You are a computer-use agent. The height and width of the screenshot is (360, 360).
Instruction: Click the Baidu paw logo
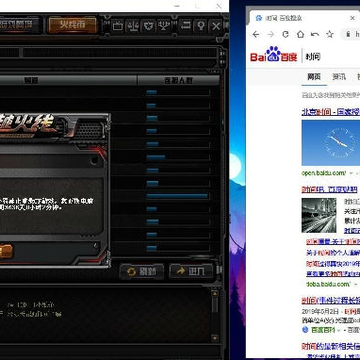point(274,55)
